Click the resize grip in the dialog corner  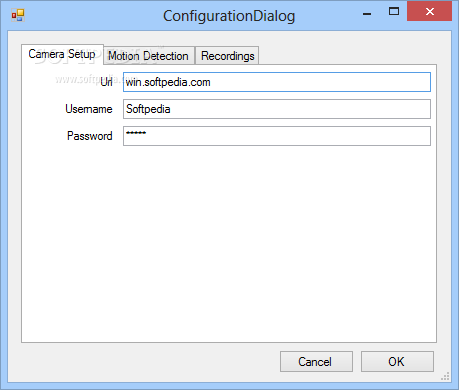[445, 376]
